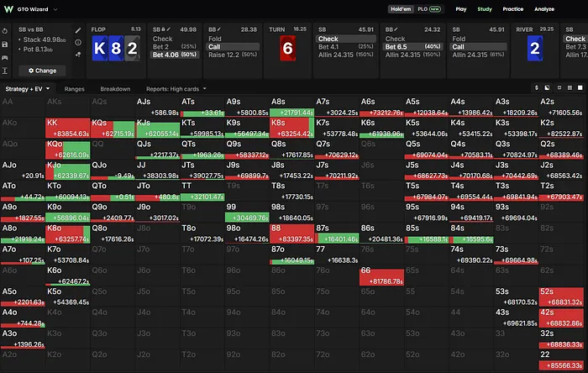
Task: Click the share nodes icon beside Pot
Action: tap(78, 55)
